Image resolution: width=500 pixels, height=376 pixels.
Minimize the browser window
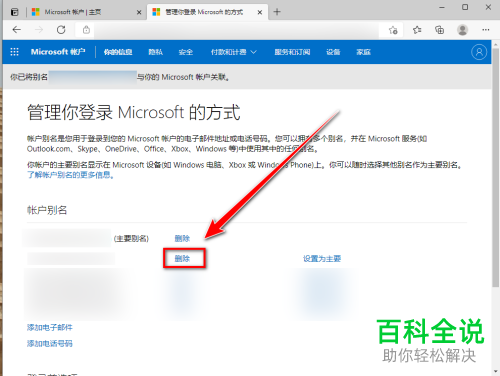click(x=442, y=7)
